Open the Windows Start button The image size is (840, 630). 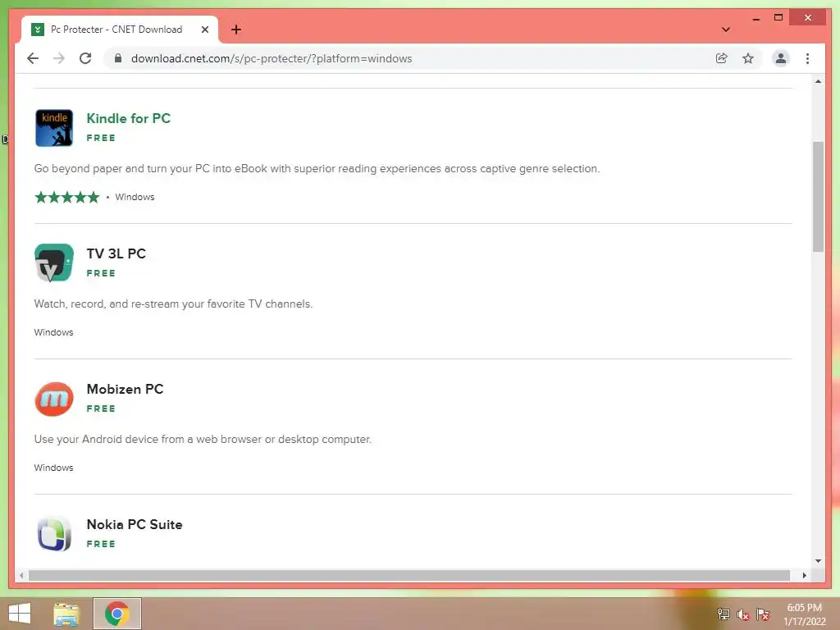pyautogui.click(x=20, y=614)
